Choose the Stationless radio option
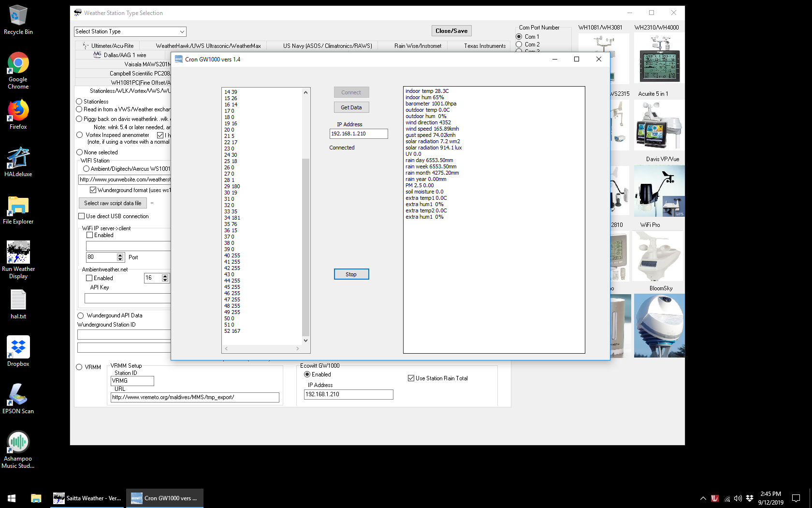The image size is (812, 508). [x=79, y=102]
